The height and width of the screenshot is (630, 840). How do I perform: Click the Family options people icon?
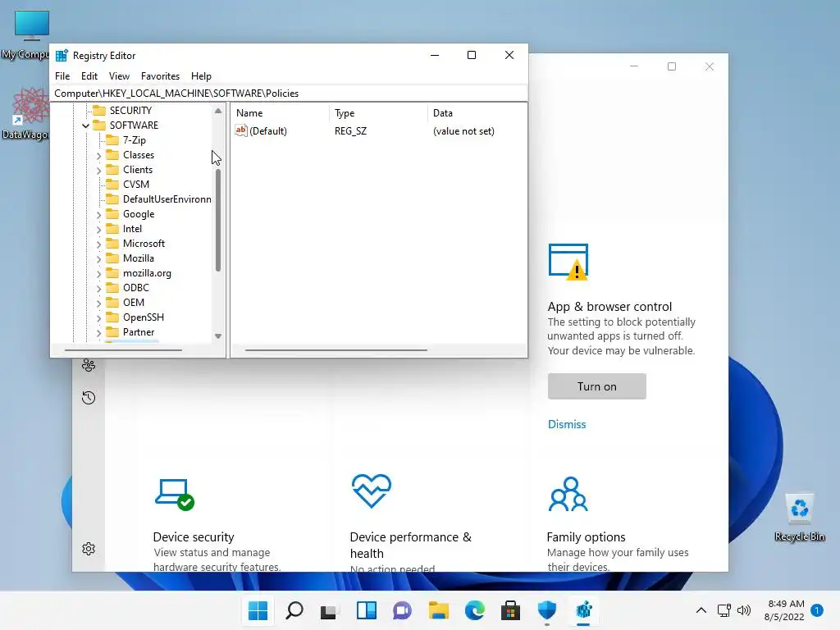[568, 494]
